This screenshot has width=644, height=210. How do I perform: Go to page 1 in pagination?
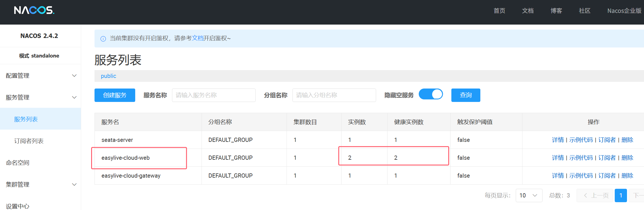click(x=621, y=195)
